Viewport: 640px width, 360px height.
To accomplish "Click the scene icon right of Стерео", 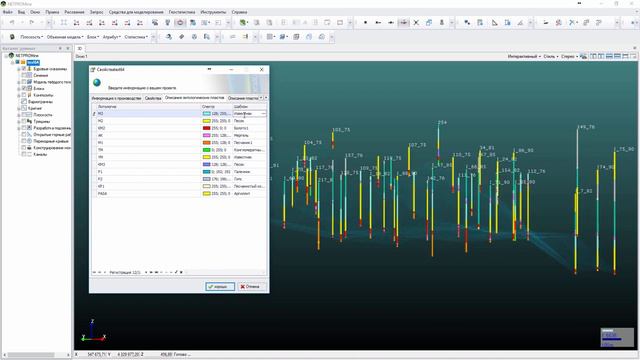I will click(584, 56).
